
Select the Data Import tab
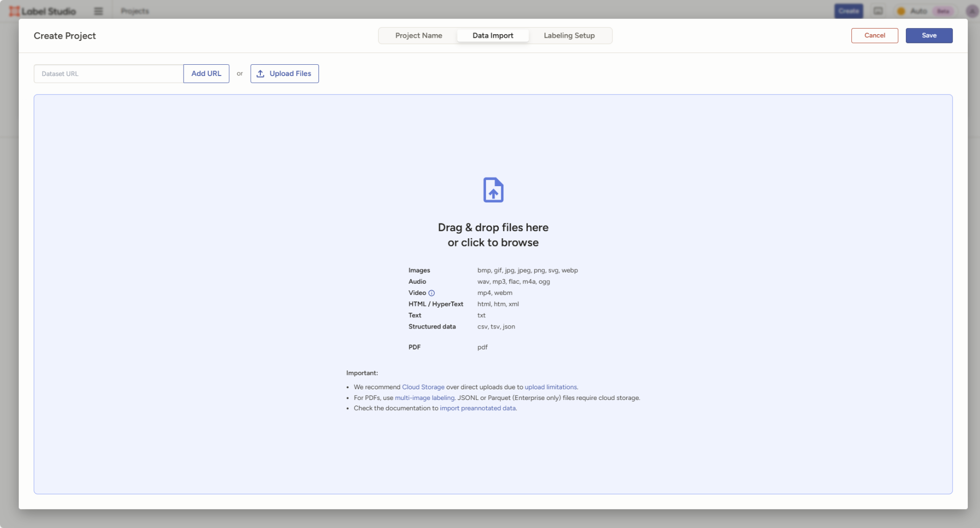click(493, 36)
